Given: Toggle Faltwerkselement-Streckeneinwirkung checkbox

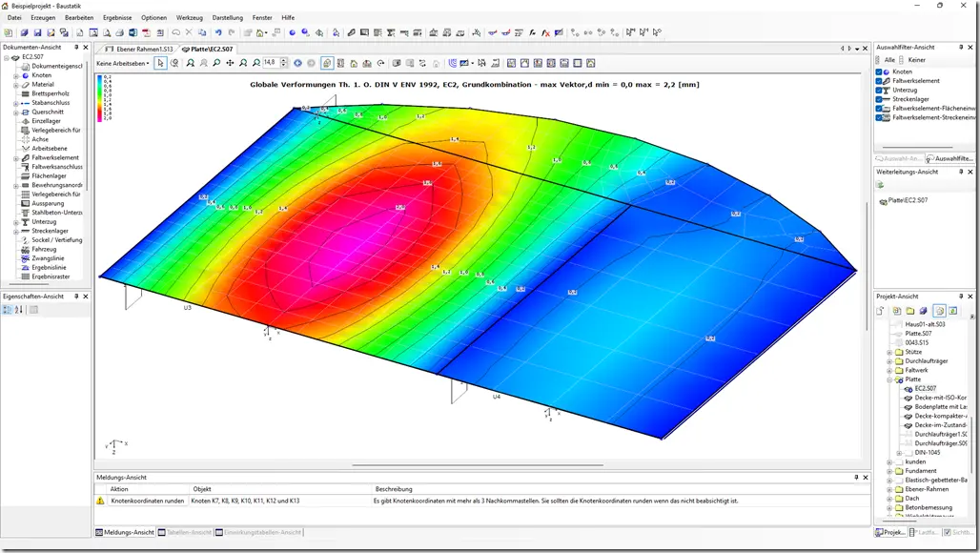Looking at the screenshot, I should [878, 117].
